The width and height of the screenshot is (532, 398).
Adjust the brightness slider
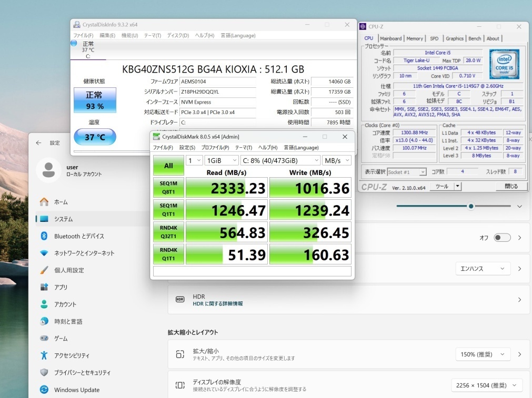point(471,206)
